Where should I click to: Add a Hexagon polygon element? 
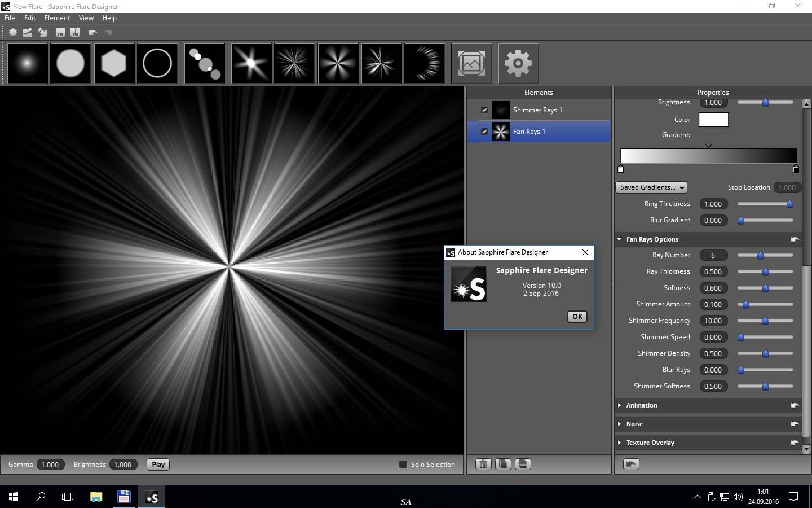pos(114,63)
